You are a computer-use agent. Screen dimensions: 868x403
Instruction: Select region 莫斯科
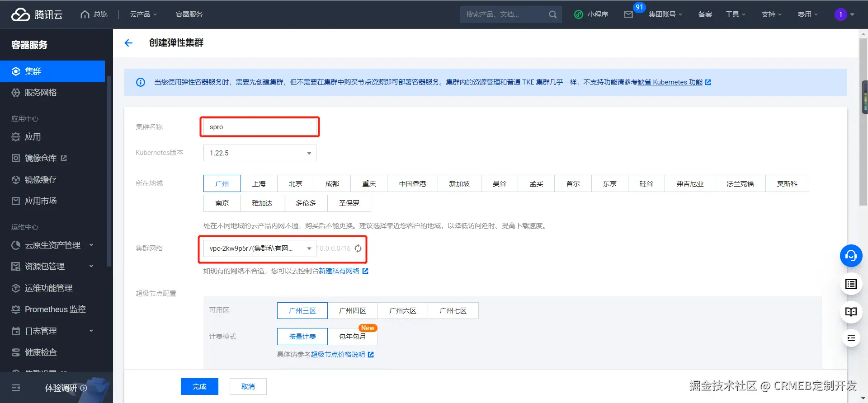[x=787, y=184]
